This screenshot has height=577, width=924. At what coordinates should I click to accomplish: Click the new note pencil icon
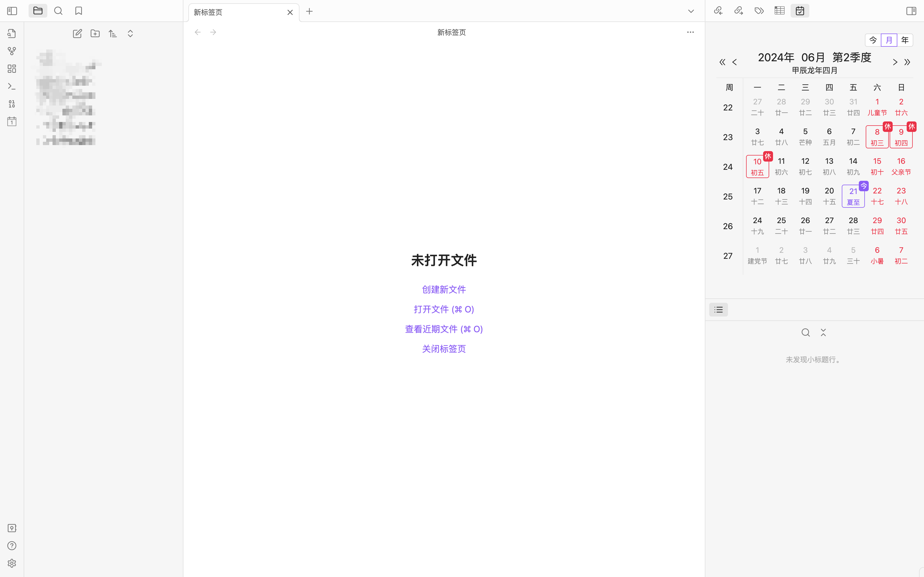tap(78, 34)
